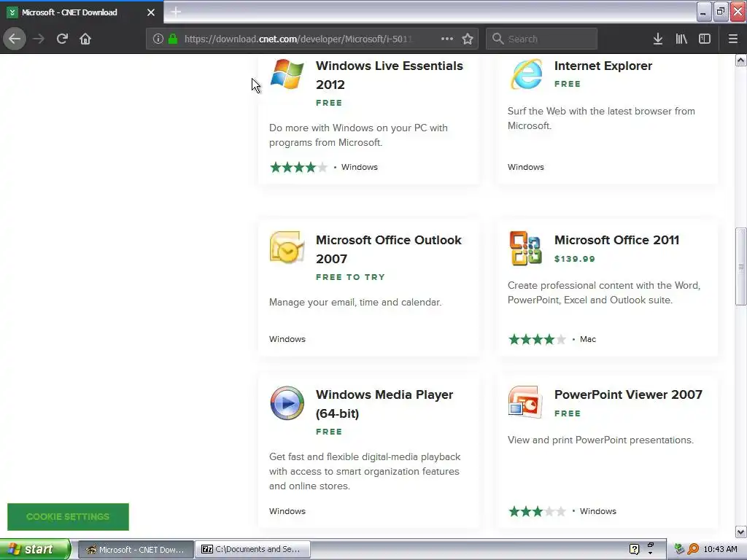Image resolution: width=747 pixels, height=560 pixels.
Task: Click the Internet Explorer logo icon
Action: (x=526, y=74)
